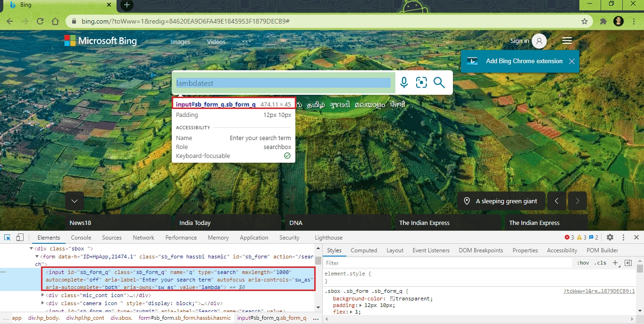Click the Bing search box
The height and width of the screenshot is (324, 644).
(x=283, y=83)
